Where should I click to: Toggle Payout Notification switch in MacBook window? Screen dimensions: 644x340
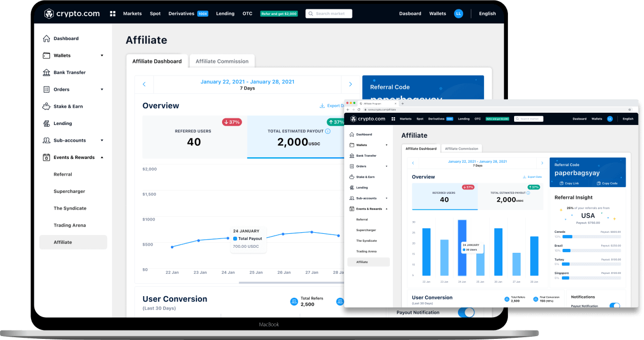coord(466,312)
